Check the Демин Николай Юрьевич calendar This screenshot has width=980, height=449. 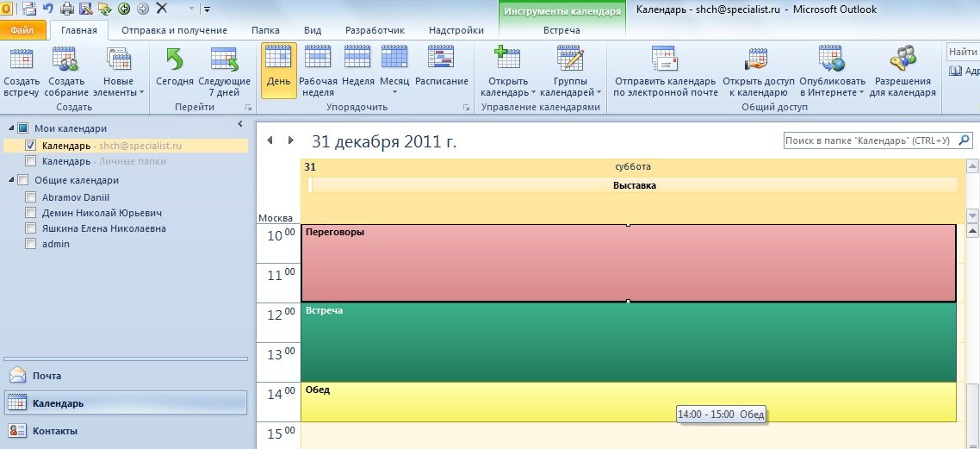pyautogui.click(x=31, y=213)
